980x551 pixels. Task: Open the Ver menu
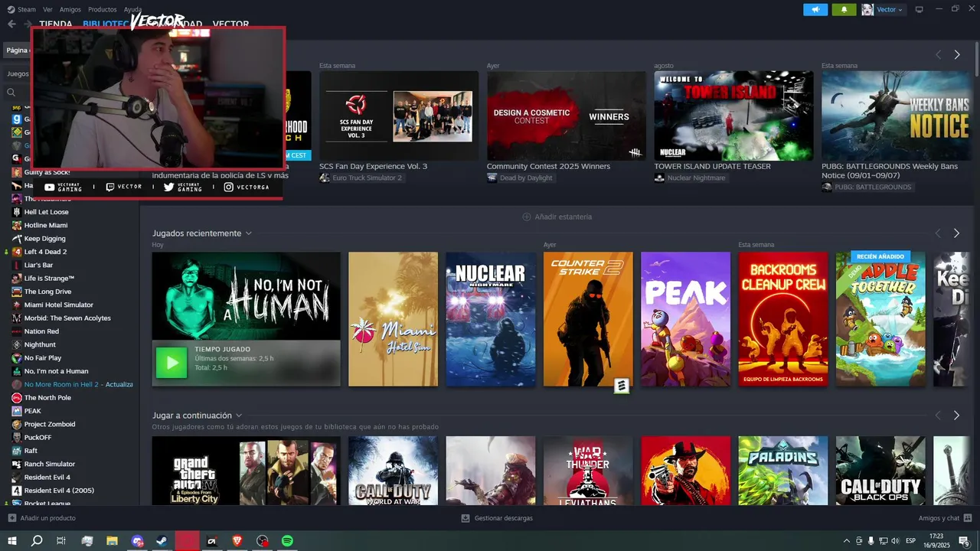pos(48,9)
